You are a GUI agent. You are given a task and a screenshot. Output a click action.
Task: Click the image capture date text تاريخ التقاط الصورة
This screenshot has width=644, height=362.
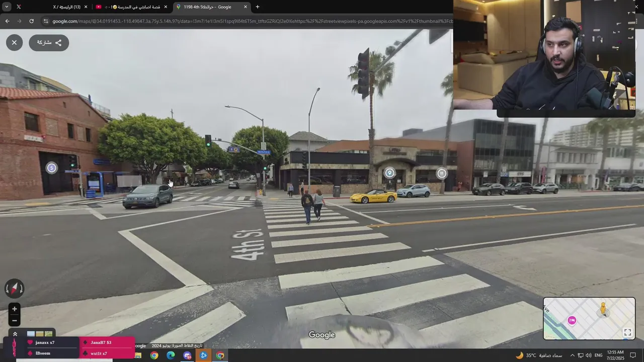[177, 346]
